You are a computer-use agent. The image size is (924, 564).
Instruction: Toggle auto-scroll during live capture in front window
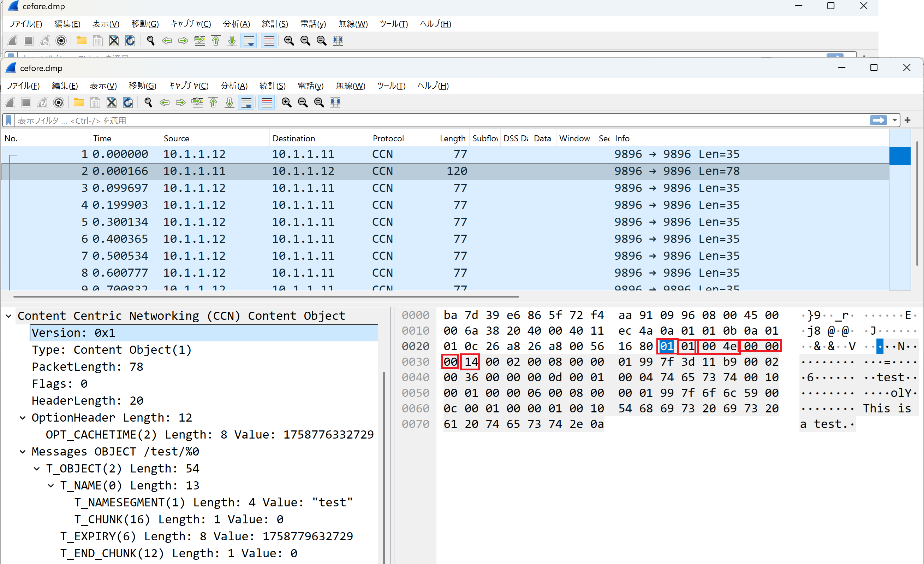click(246, 102)
